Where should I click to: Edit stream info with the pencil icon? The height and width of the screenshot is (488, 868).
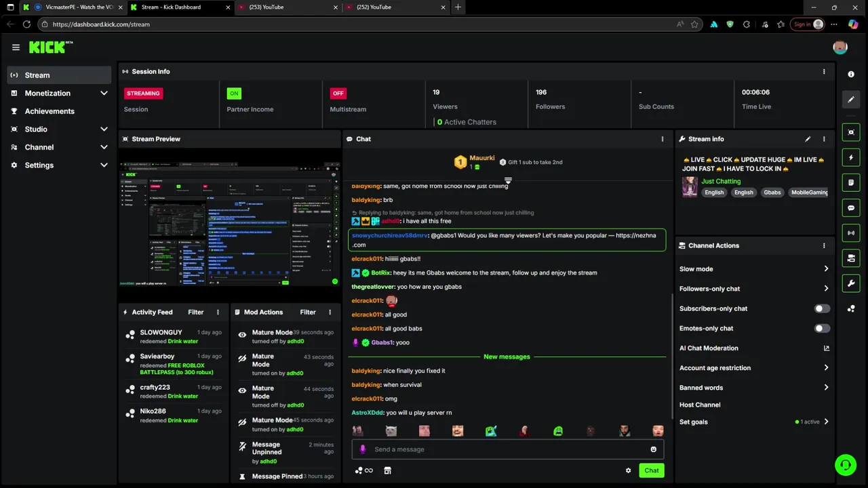coord(808,139)
